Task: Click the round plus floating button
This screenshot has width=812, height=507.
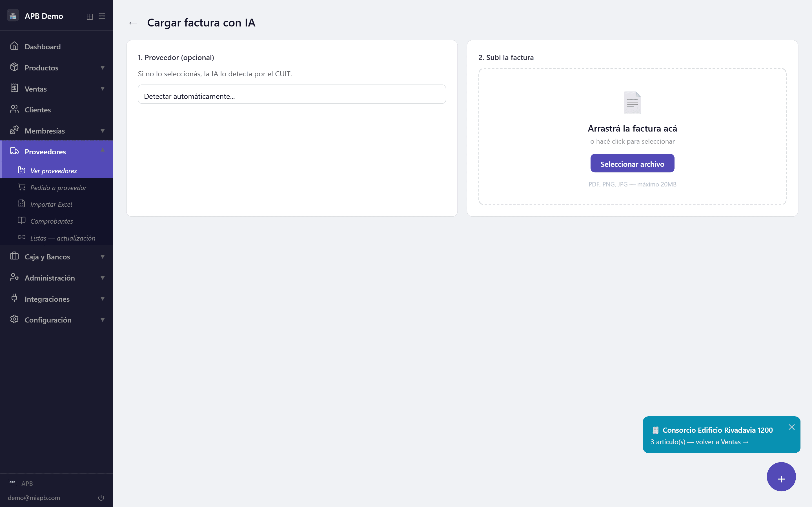Action: point(781,477)
